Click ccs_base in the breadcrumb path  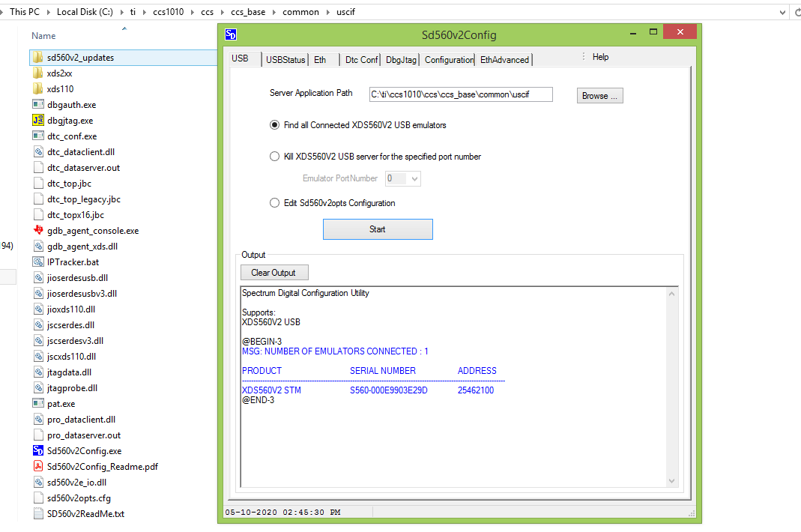coord(248,12)
